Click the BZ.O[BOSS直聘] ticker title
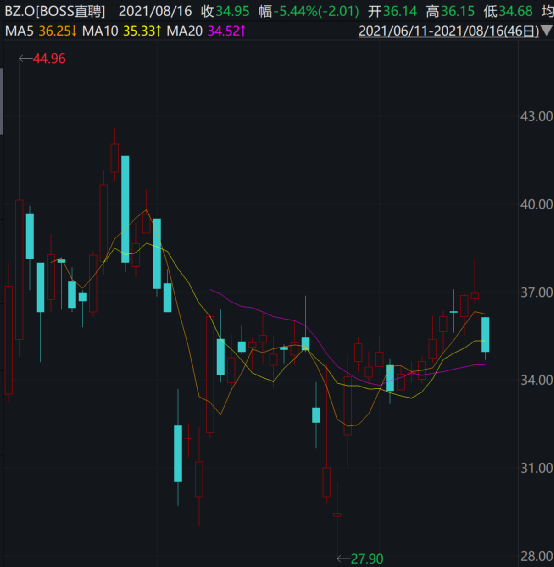554x567 pixels. click(x=55, y=12)
